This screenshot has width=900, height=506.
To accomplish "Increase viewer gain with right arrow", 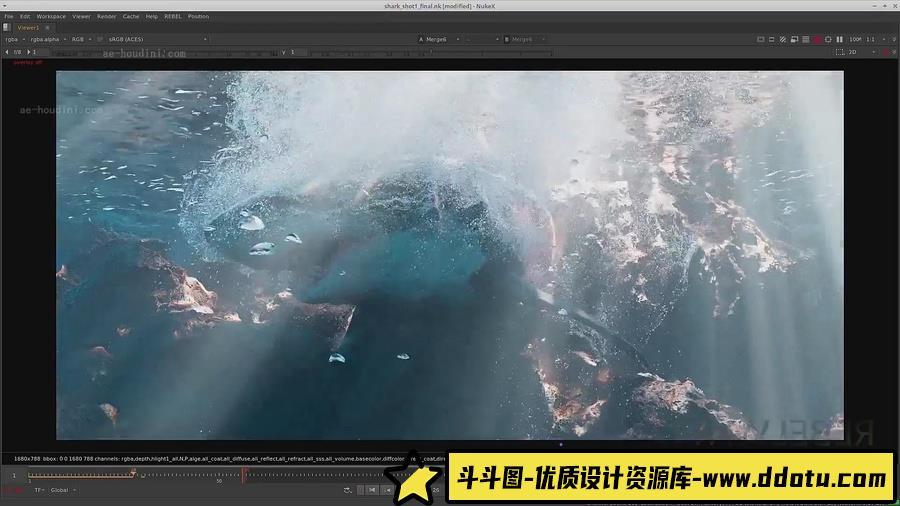I will point(29,52).
